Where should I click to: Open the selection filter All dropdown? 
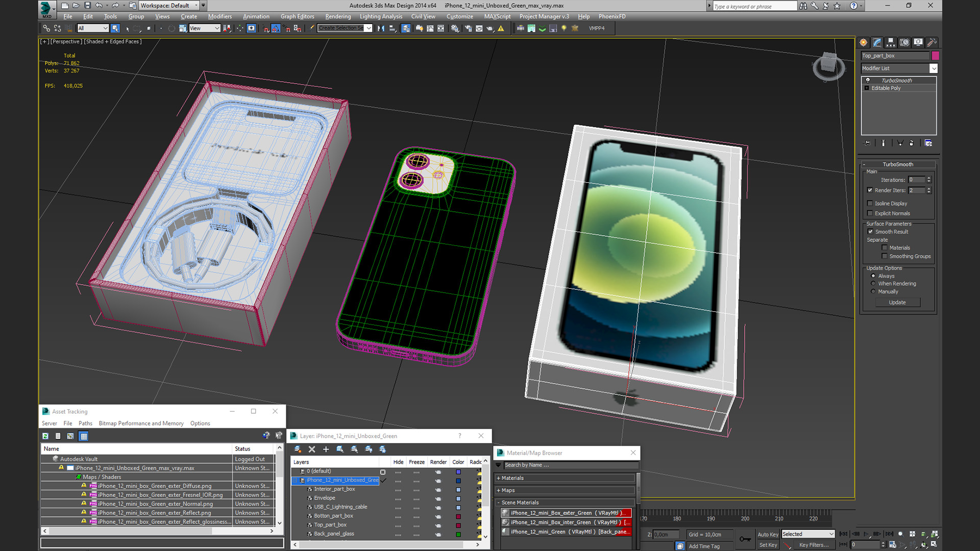(x=93, y=29)
